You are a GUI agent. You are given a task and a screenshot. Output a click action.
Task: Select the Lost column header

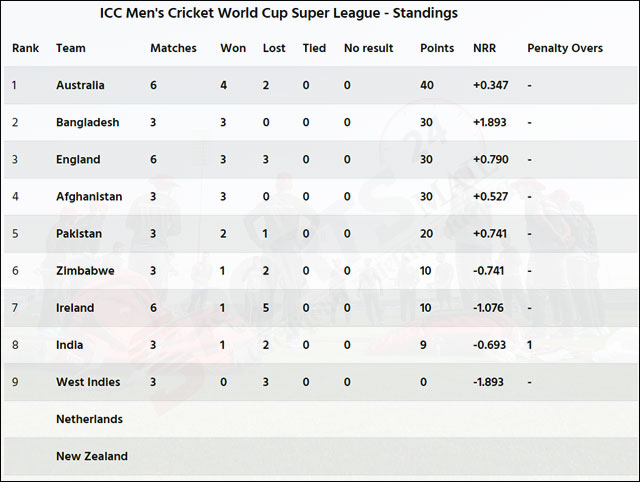tap(274, 48)
